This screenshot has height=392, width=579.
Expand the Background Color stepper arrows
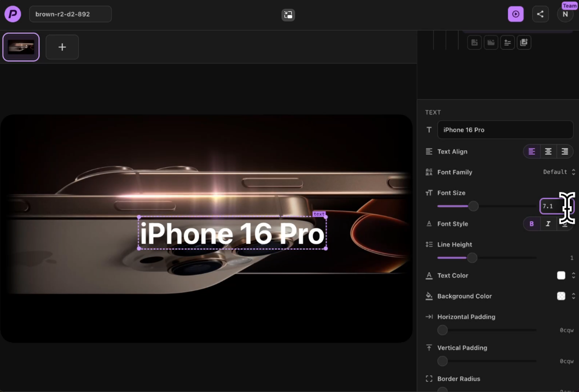(x=574, y=296)
